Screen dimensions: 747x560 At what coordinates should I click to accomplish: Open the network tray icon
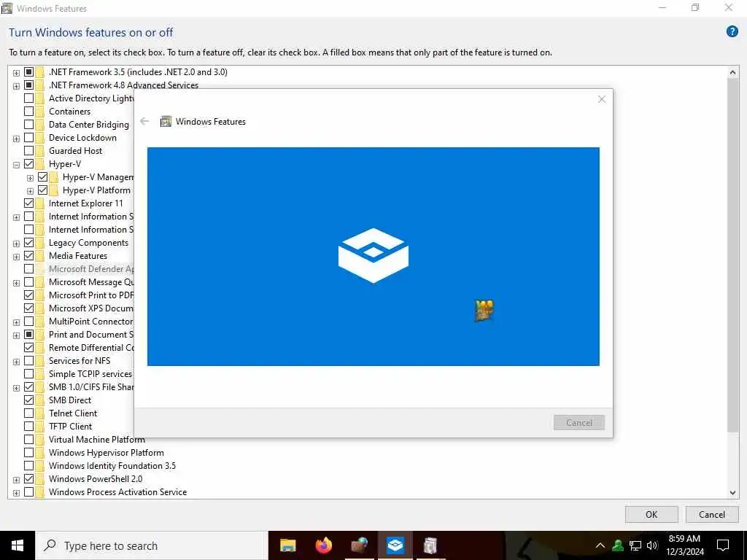tap(635, 545)
